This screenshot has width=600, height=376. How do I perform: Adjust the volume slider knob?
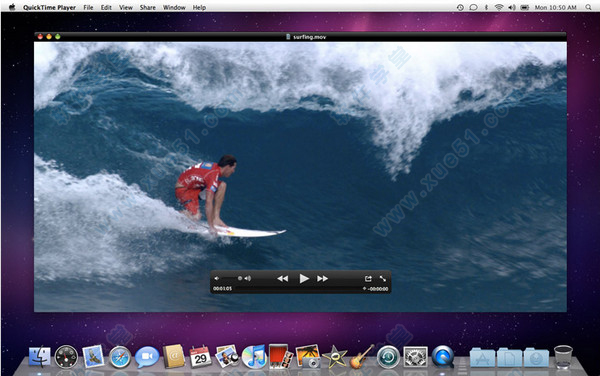tap(240, 278)
